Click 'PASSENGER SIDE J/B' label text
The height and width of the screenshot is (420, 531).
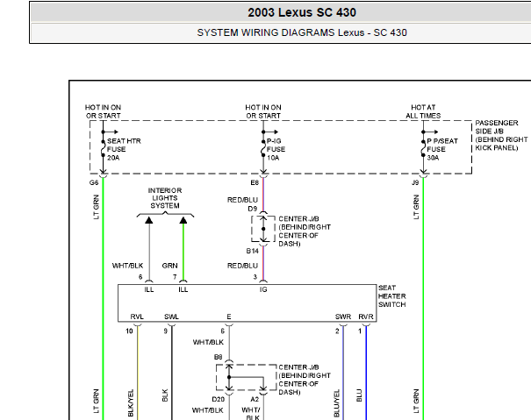(497, 127)
